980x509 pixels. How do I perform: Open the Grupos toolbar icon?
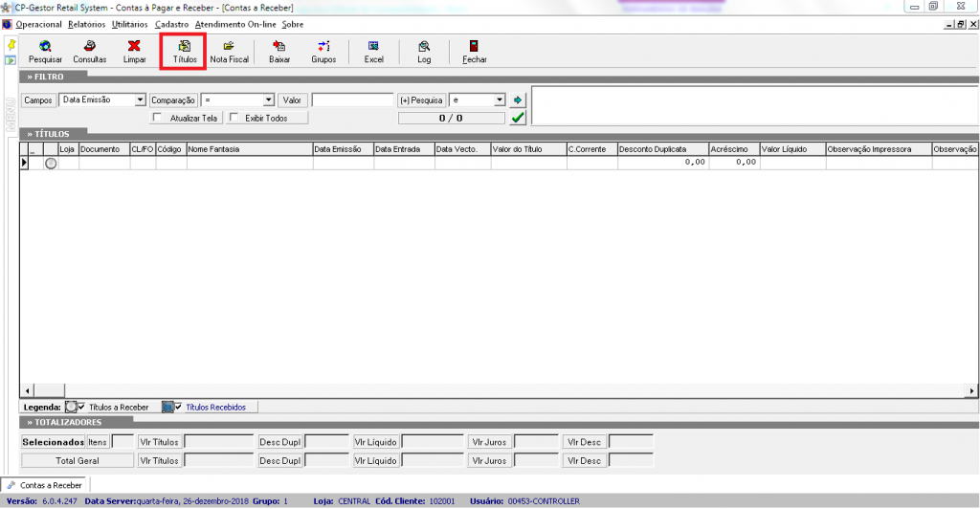pos(323,46)
